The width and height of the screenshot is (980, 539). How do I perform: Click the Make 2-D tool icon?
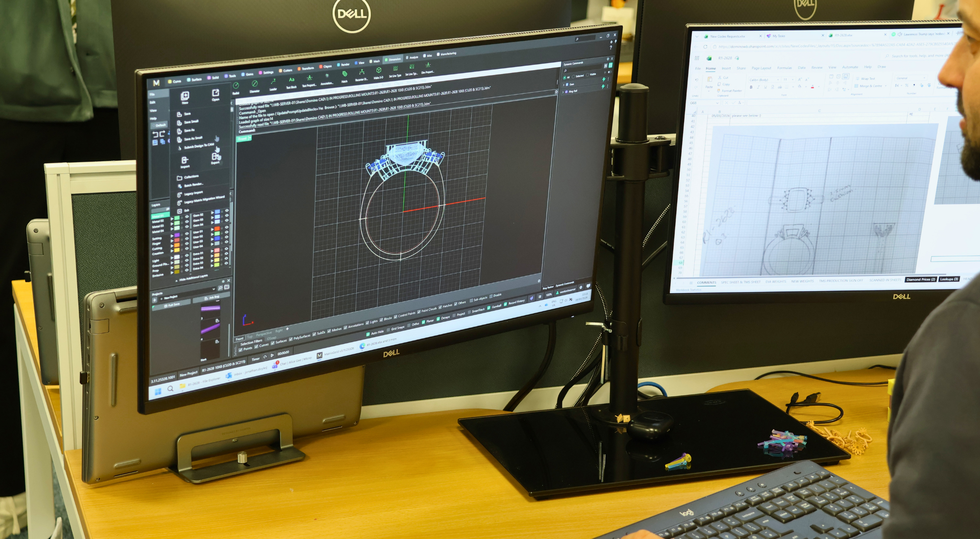pos(379,70)
